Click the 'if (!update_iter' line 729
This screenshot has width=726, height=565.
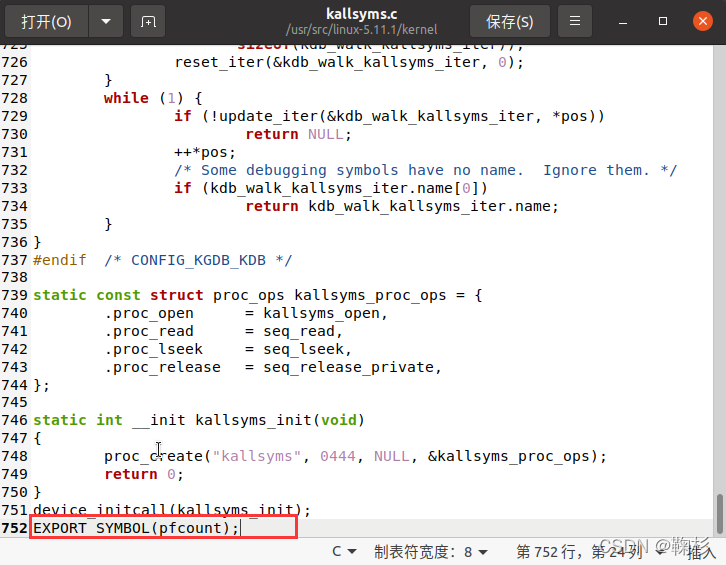tap(389, 116)
